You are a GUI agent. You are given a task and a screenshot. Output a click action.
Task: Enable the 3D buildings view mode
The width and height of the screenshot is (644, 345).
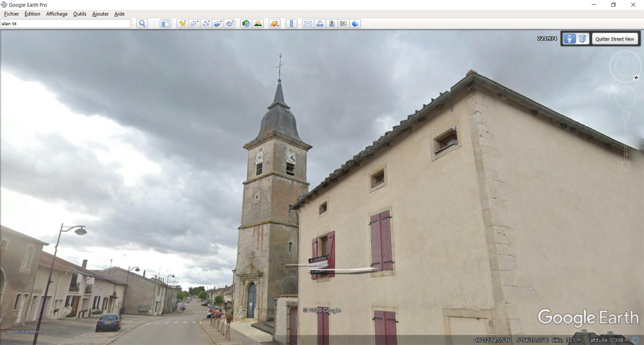coord(583,39)
